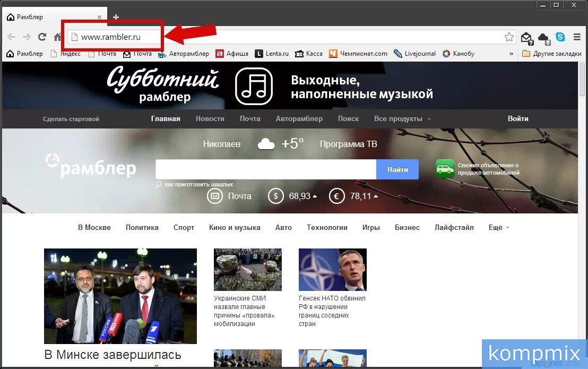Open the Авто news tab
Screen dimensions: 588x369
point(283,227)
